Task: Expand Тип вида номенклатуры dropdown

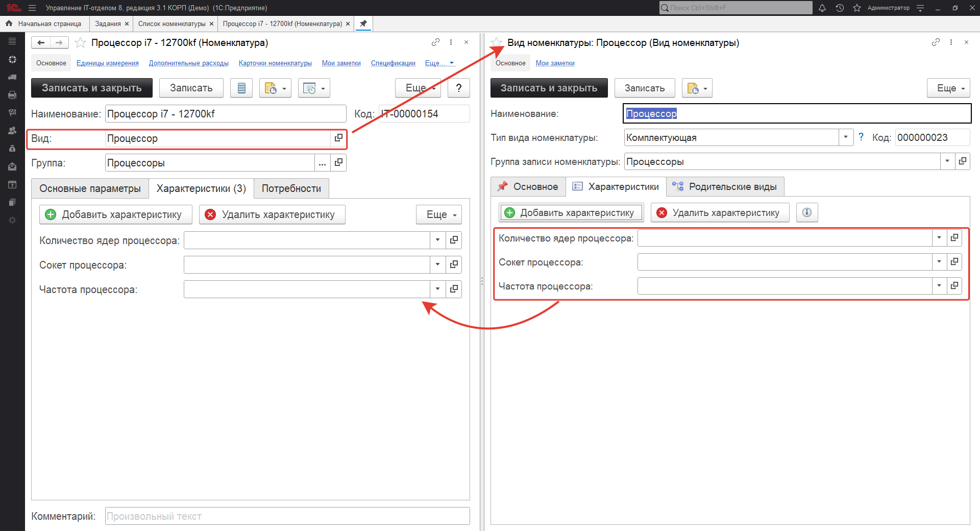Action: (x=846, y=137)
